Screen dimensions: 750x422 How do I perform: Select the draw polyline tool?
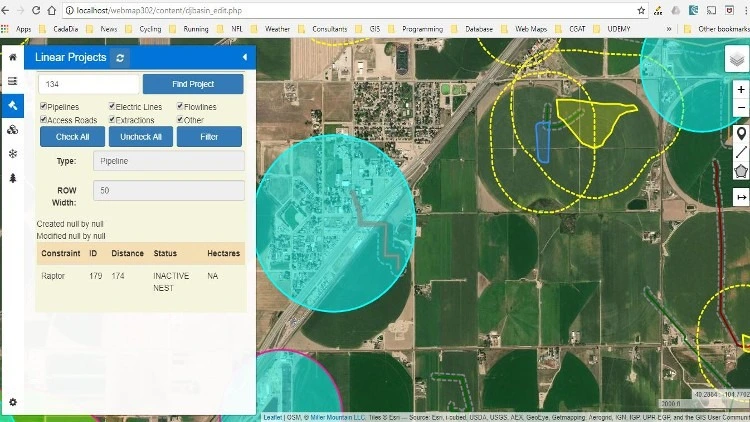click(741, 152)
